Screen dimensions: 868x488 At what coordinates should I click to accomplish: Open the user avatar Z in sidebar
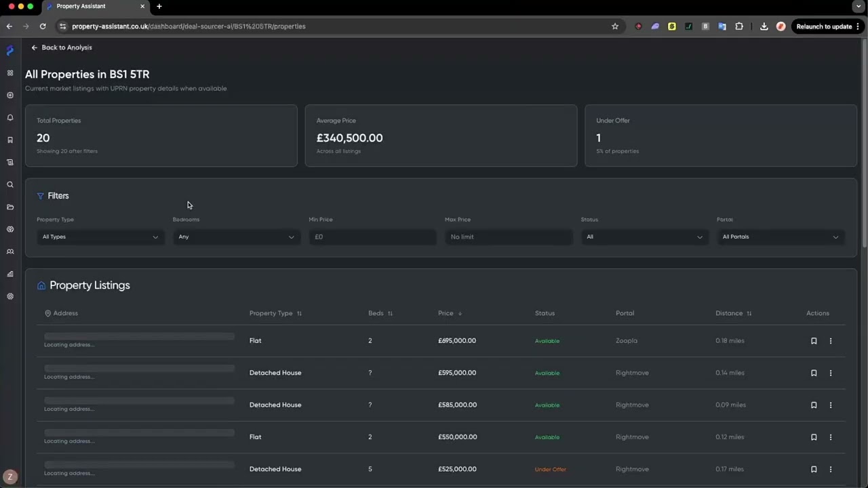[9, 477]
